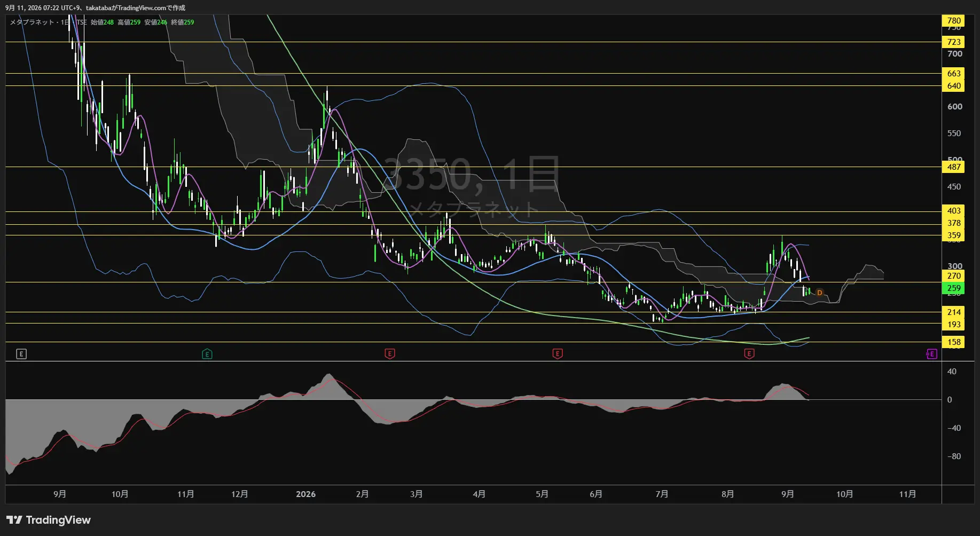
Task: Select the yellow 723 price label
Action: coord(954,42)
